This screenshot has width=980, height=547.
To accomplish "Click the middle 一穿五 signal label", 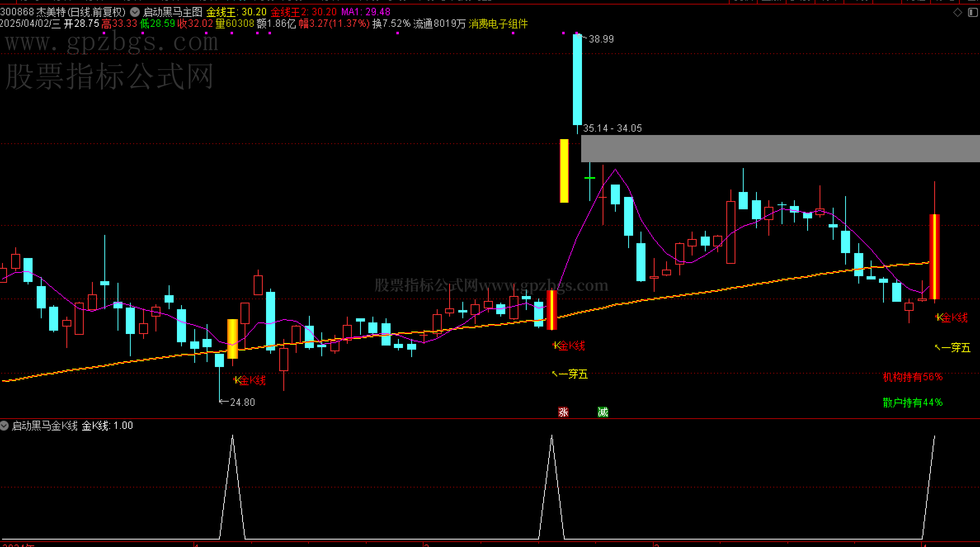I will (x=570, y=374).
